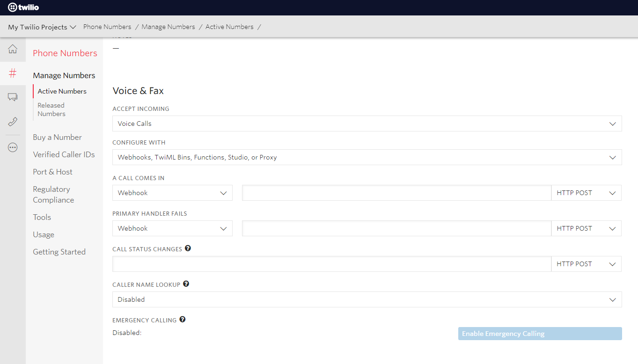This screenshot has height=364, width=638.
Task: Open the home dashboard icon
Action: pos(13,49)
